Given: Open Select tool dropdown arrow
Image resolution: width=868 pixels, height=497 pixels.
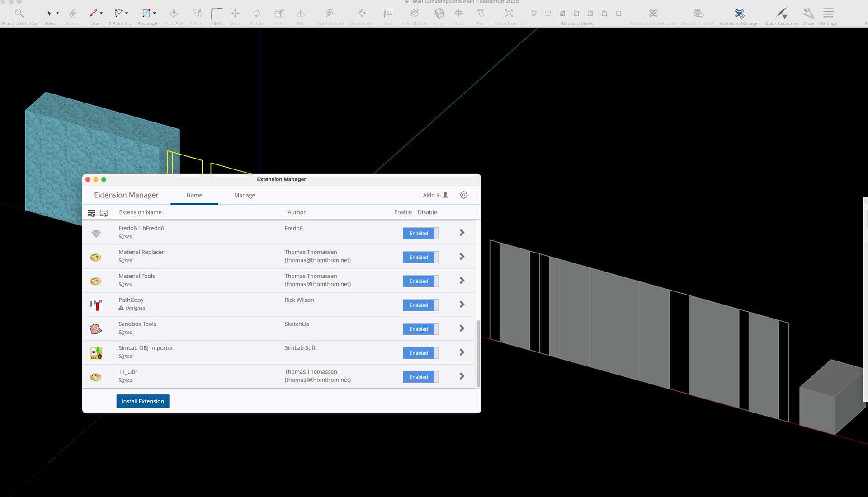Looking at the screenshot, I should pyautogui.click(x=57, y=14).
